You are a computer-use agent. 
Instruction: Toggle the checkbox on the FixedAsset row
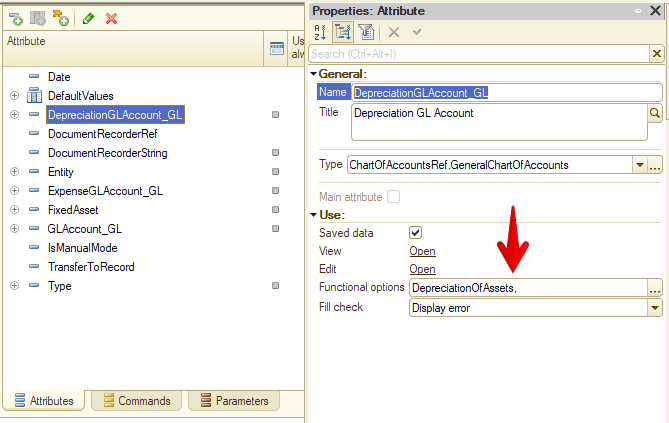coord(276,210)
